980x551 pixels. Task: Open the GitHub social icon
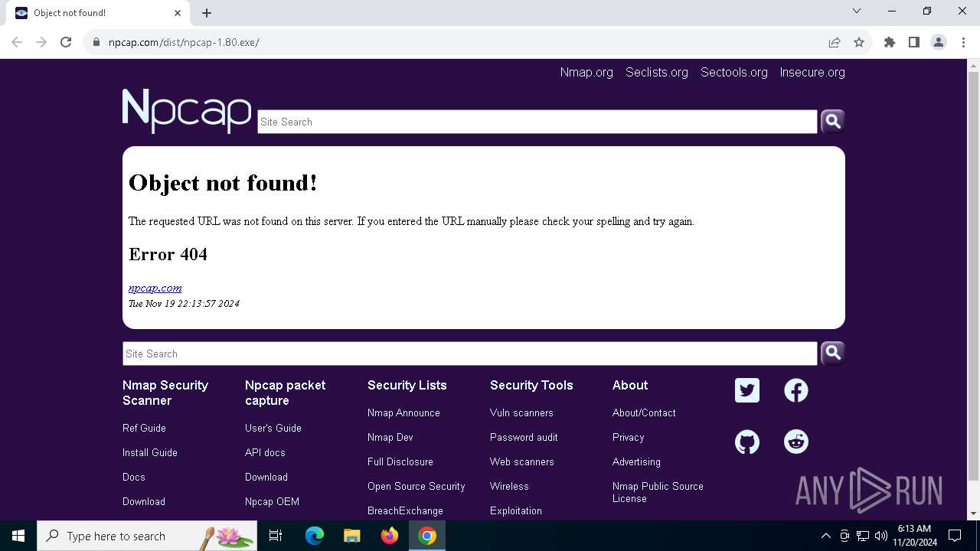click(x=747, y=442)
